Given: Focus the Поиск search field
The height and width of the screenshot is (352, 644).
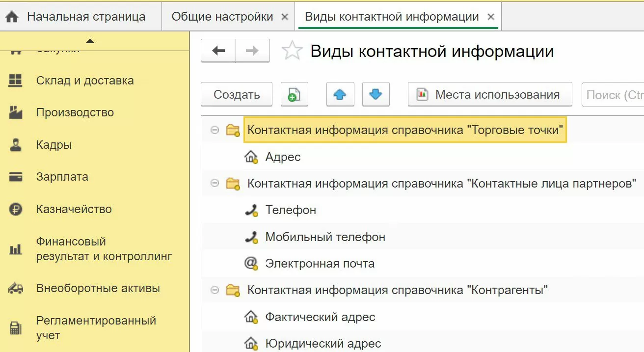Looking at the screenshot, I should click(614, 95).
